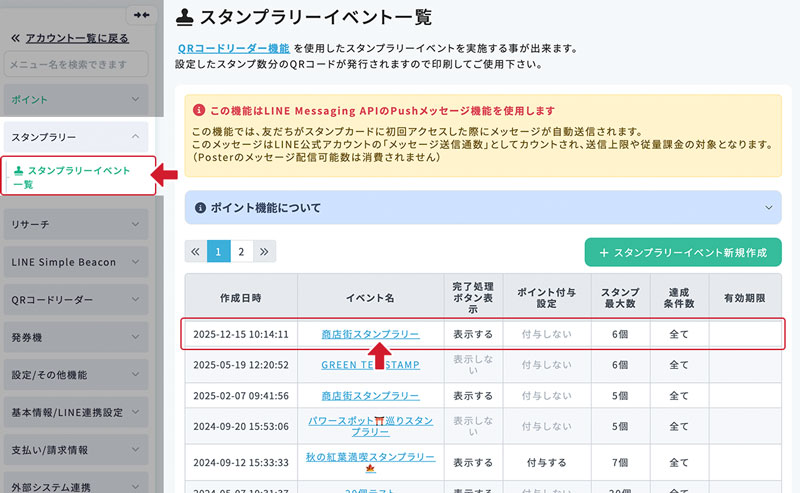Click the chevron on ポイント機能について panel

[769, 208]
